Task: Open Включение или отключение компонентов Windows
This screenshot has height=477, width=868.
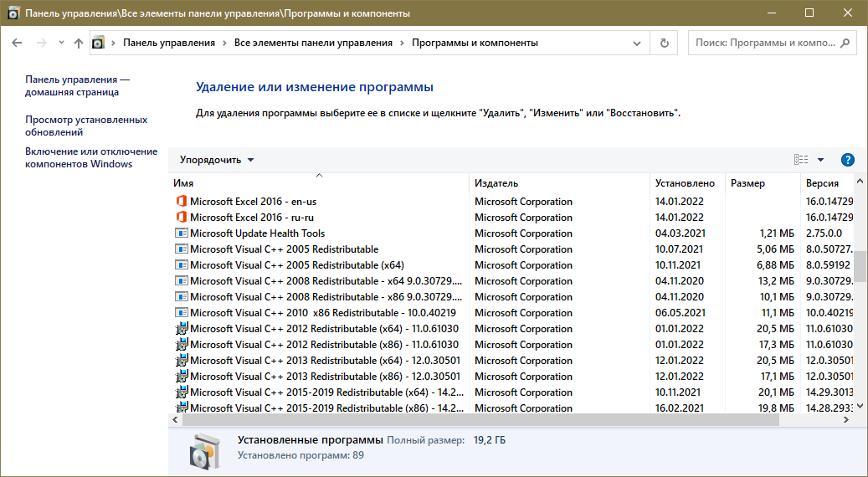Action: pyautogui.click(x=91, y=157)
